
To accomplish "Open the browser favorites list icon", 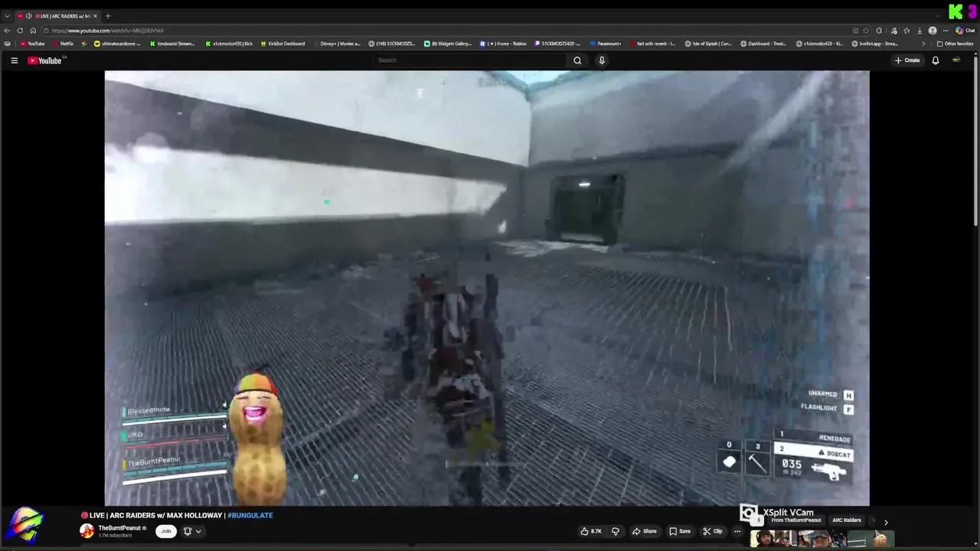I will click(x=906, y=31).
